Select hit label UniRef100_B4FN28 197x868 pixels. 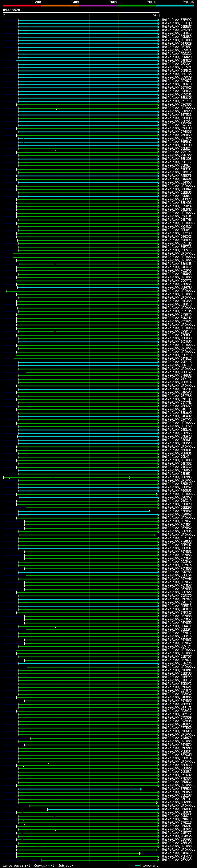tap(177, 61)
